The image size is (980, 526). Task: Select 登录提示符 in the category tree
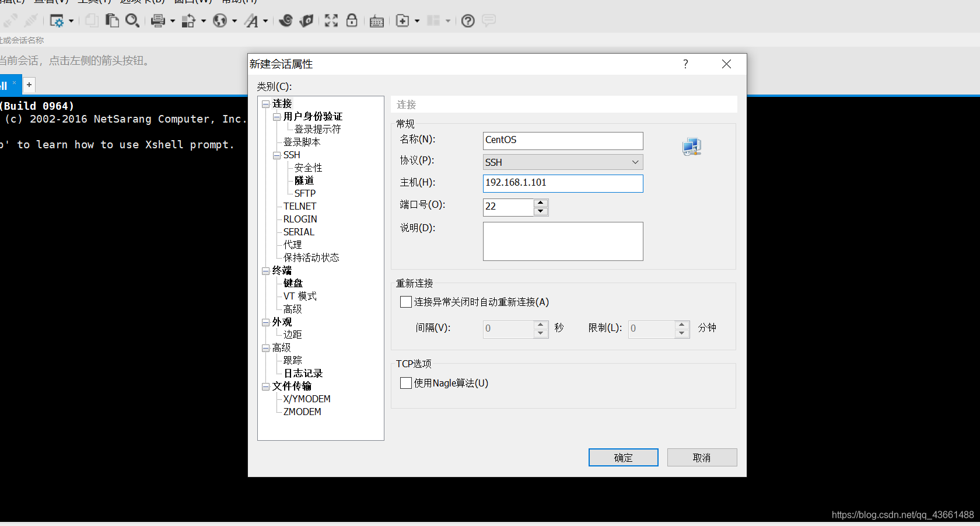tap(317, 130)
